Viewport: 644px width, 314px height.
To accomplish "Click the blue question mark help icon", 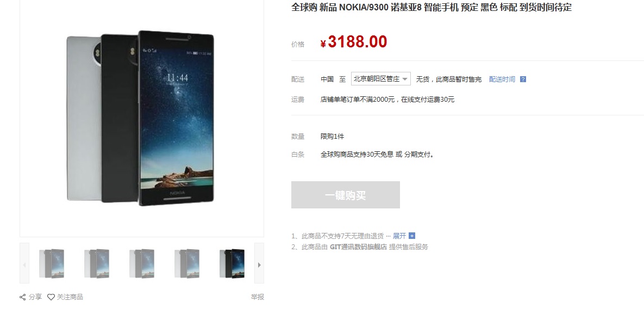I will (x=523, y=79).
